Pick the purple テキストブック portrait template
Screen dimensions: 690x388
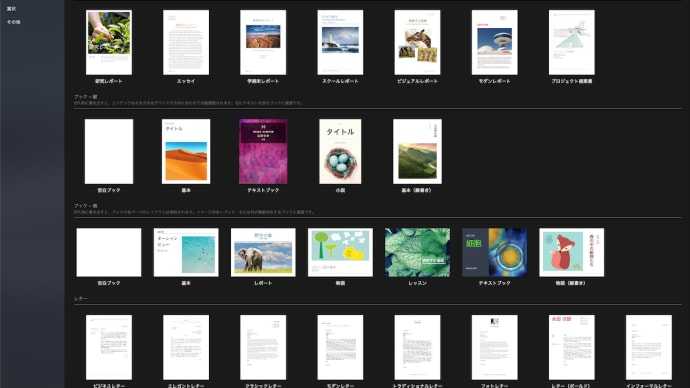tap(263, 151)
